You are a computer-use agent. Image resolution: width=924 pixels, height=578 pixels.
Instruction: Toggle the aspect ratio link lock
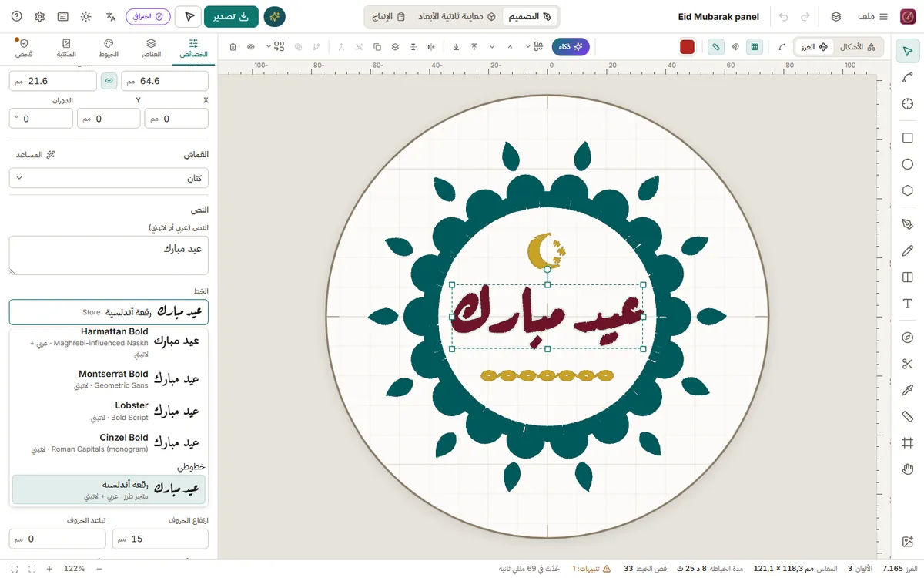(x=109, y=80)
